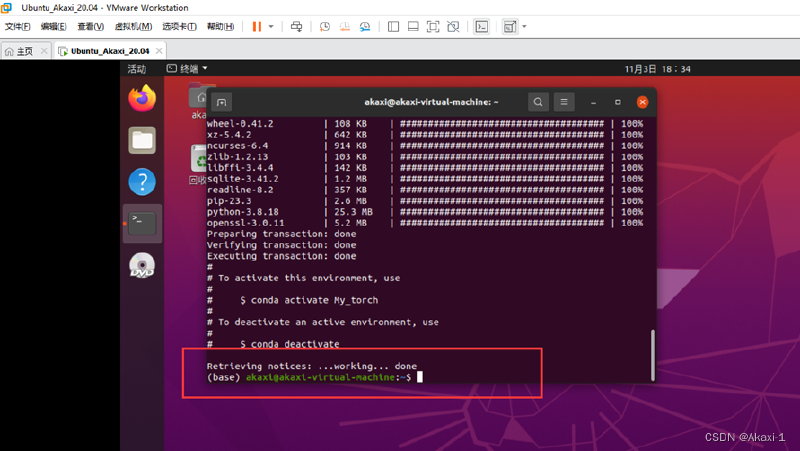Click the terminal vertical scrollbar

tap(653, 355)
